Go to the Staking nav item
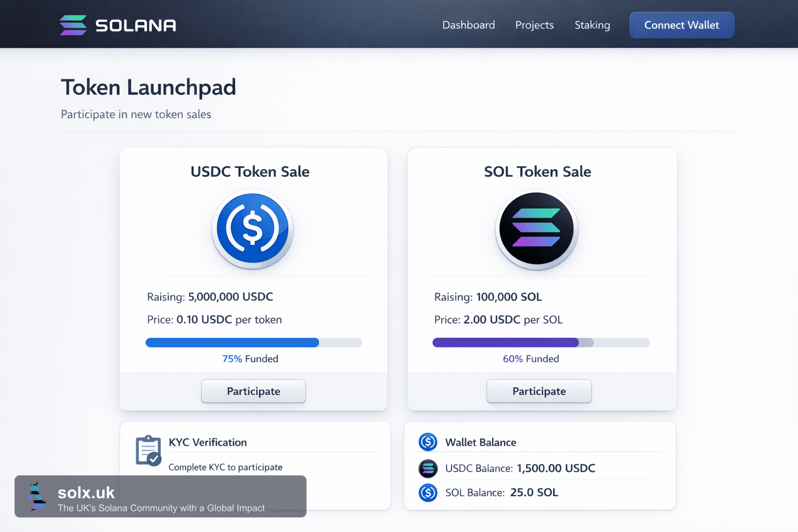This screenshot has height=532, width=798. click(x=592, y=25)
